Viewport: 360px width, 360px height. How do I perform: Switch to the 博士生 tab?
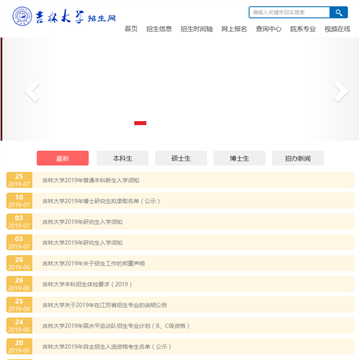(x=239, y=158)
